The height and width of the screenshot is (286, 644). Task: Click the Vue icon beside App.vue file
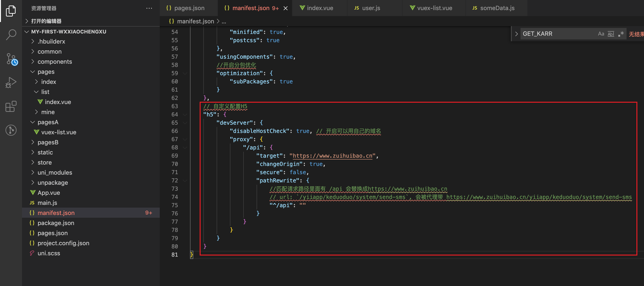[33, 192]
